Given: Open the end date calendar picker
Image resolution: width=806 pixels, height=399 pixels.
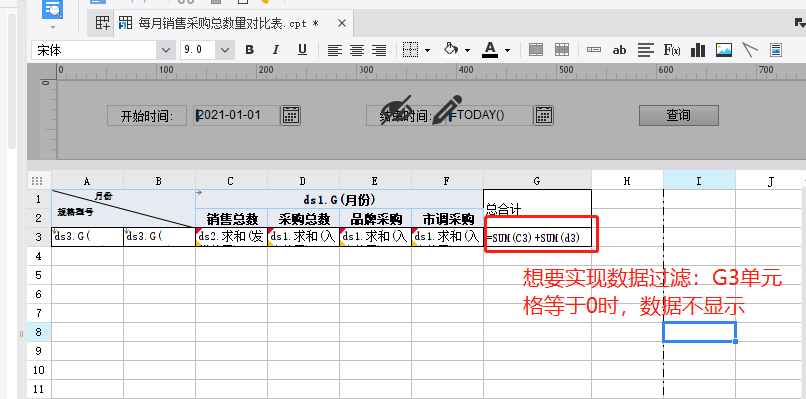Looking at the screenshot, I should pos(543,115).
